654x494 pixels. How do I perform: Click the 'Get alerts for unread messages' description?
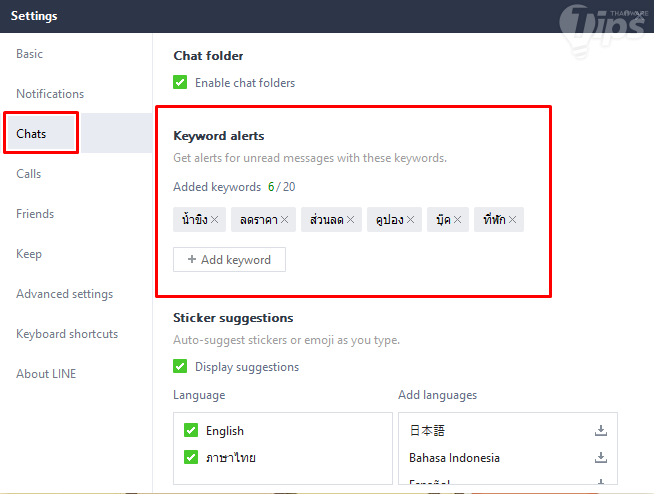[x=310, y=158]
